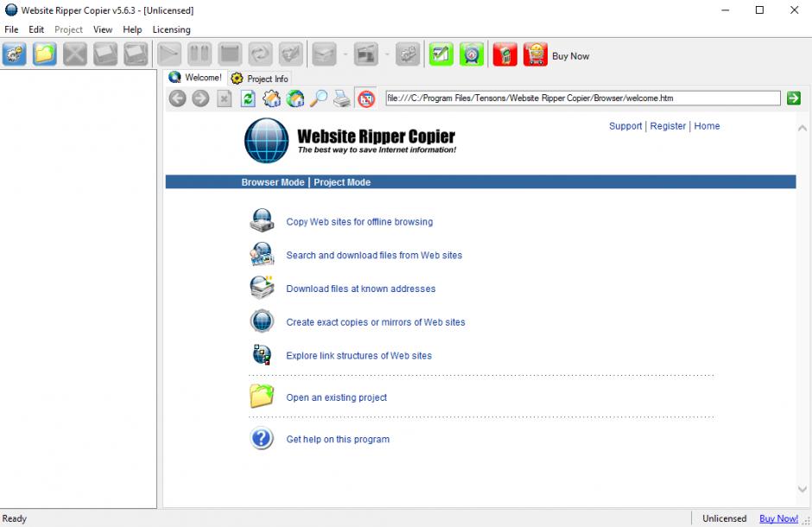Image resolution: width=812 pixels, height=527 pixels.
Task: Click Open an existing project link
Action: pyautogui.click(x=337, y=397)
